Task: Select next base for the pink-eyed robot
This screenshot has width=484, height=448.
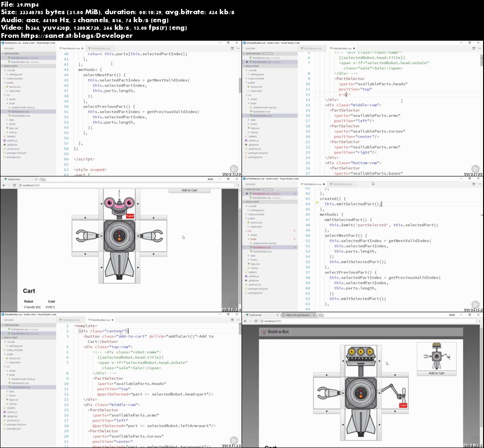Action: 138,268
